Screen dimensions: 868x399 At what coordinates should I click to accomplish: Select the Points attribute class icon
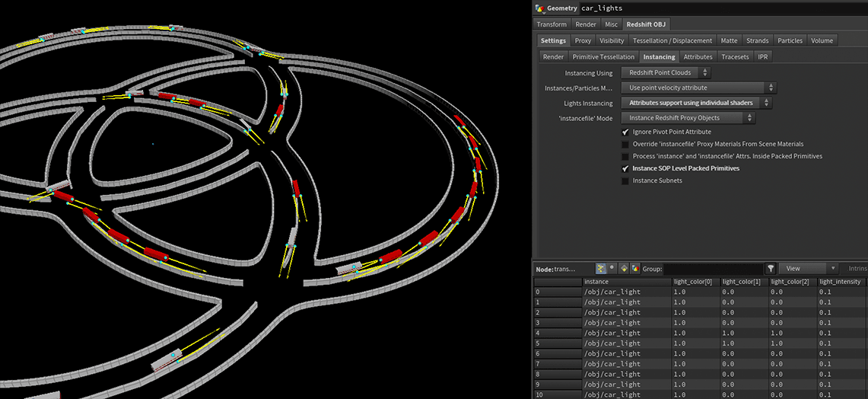pos(601,269)
